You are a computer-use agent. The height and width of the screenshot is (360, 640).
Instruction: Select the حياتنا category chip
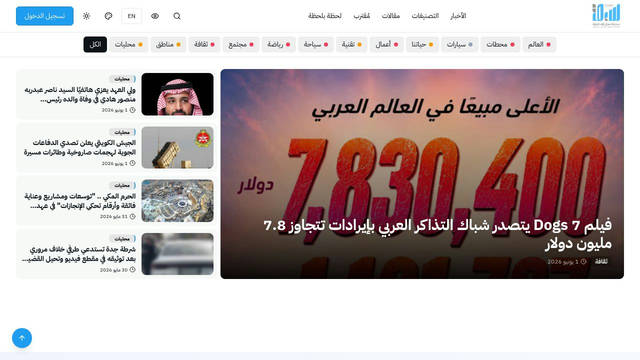pyautogui.click(x=422, y=44)
